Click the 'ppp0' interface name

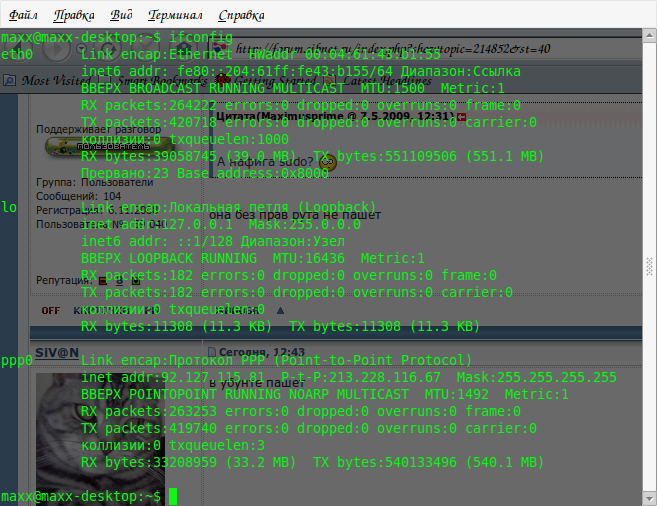click(17, 361)
